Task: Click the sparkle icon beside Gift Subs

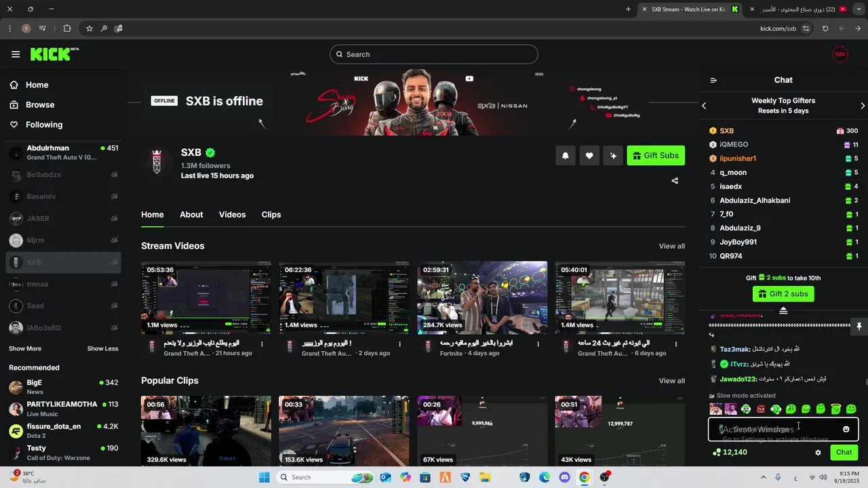Action: [x=613, y=156]
